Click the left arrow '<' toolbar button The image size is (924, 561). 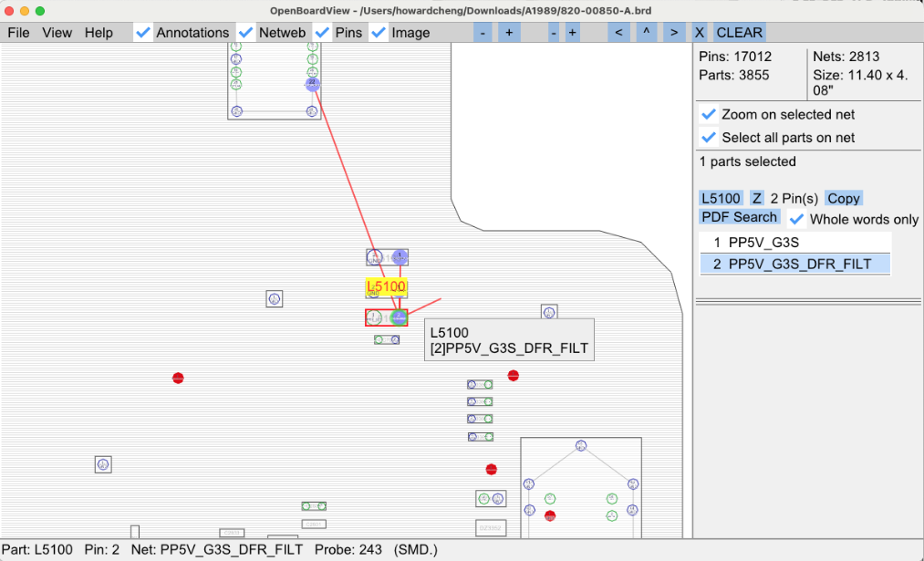pos(619,33)
